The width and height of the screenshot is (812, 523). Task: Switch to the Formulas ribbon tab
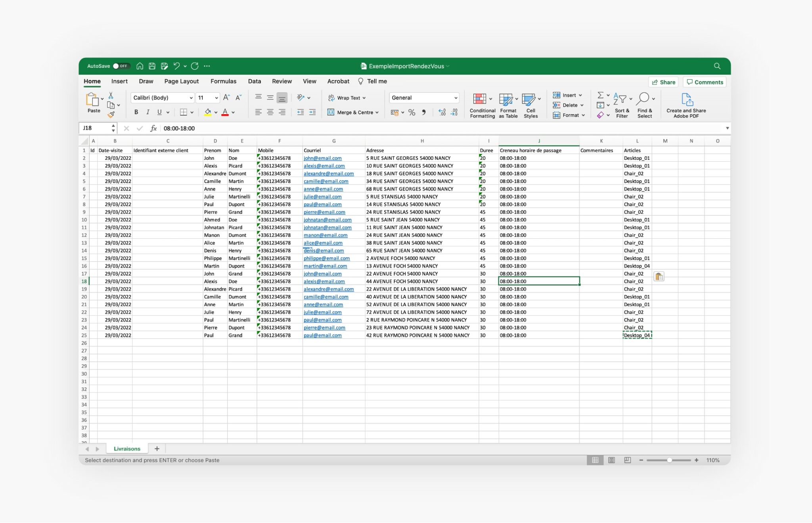223,81
